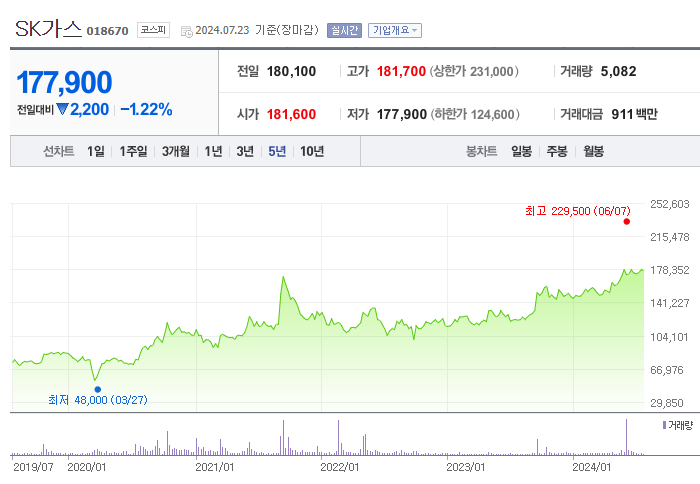Select the 1주일 line chart tab

133,151
